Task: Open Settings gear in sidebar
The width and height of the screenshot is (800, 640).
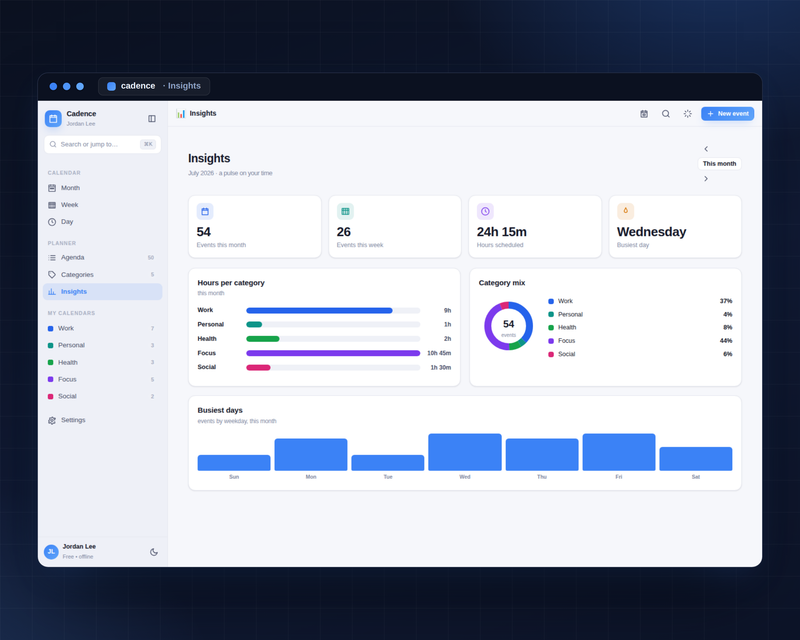Action: tap(52, 421)
